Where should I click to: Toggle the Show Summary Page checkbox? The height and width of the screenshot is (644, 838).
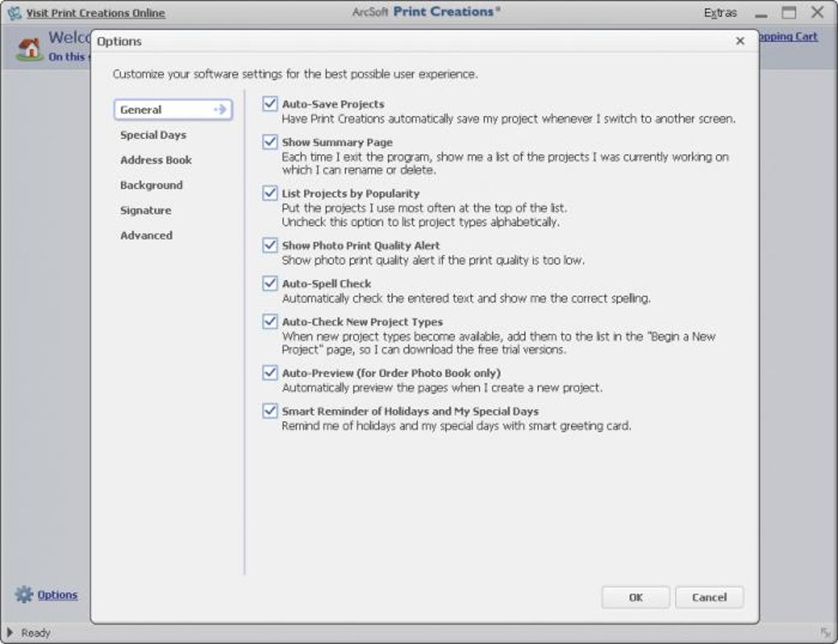point(270,141)
